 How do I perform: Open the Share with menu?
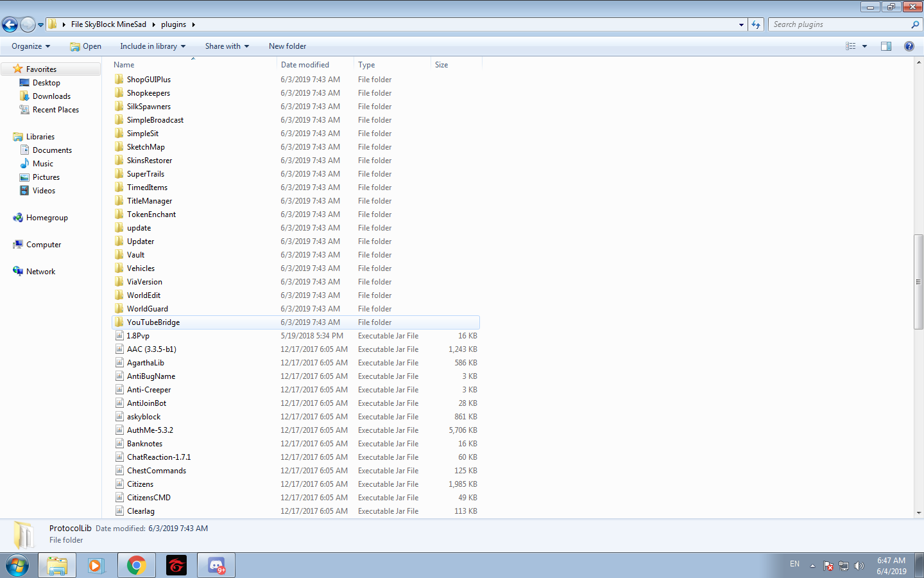227,46
